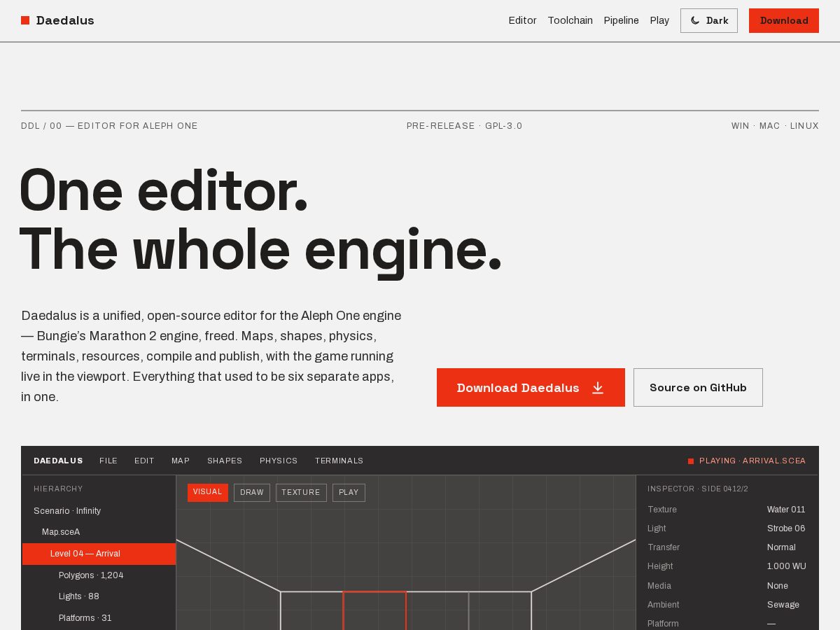Screen dimensions: 840x630
Task: Select Map.sceA tree item
Action: pyautogui.click(x=99, y=532)
